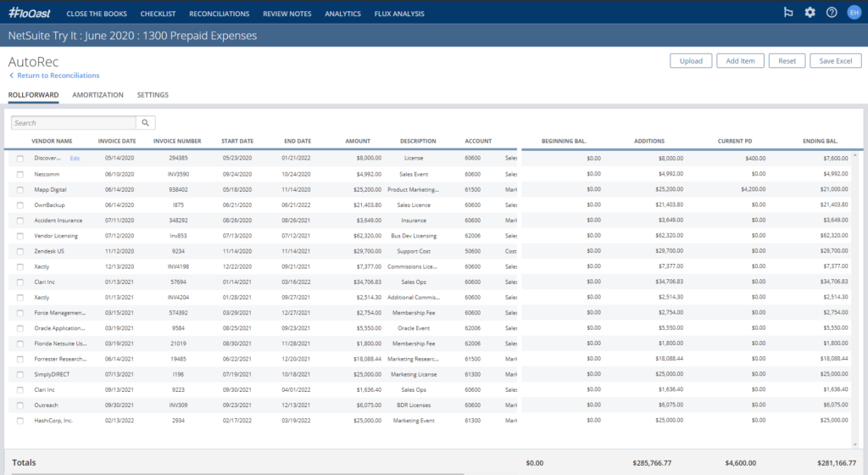
Task: Open the Checklist menu
Action: pos(158,14)
